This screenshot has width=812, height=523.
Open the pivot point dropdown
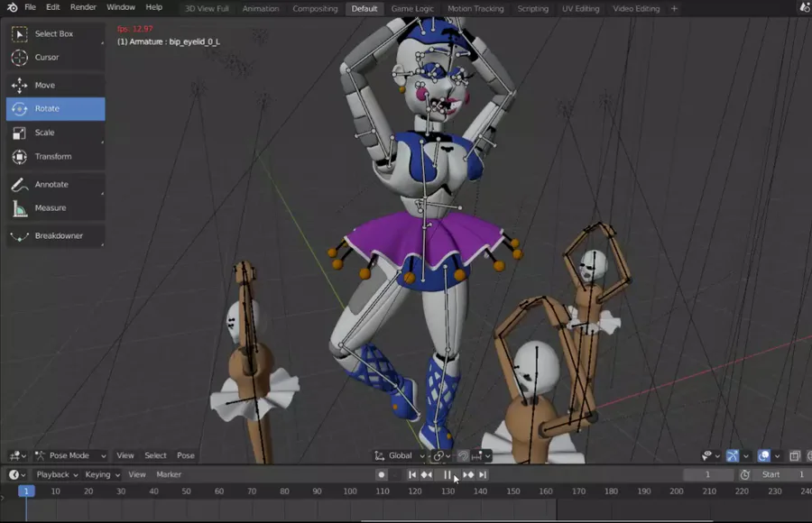tap(442, 455)
